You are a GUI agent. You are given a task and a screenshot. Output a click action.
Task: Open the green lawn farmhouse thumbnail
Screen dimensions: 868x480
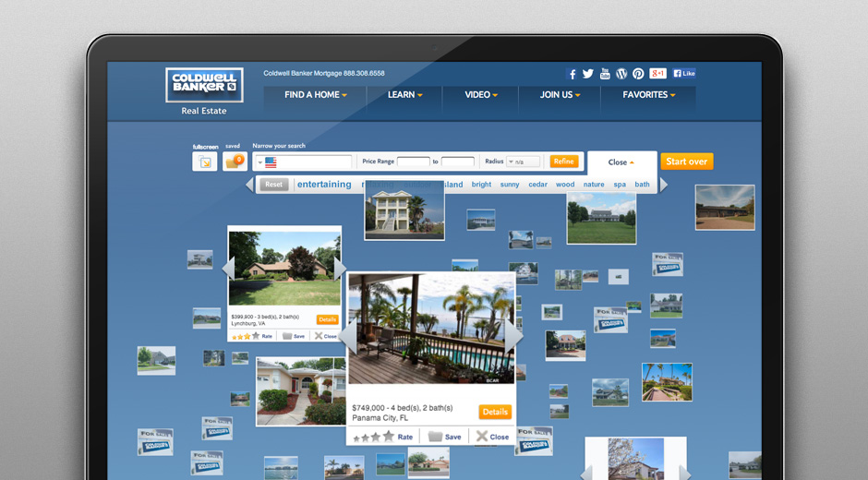pyautogui.click(x=602, y=218)
